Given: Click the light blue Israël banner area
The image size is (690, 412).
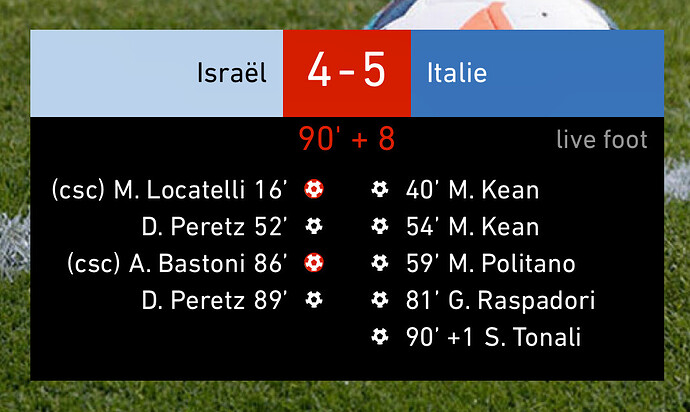Looking at the screenshot, I should coord(157,74).
